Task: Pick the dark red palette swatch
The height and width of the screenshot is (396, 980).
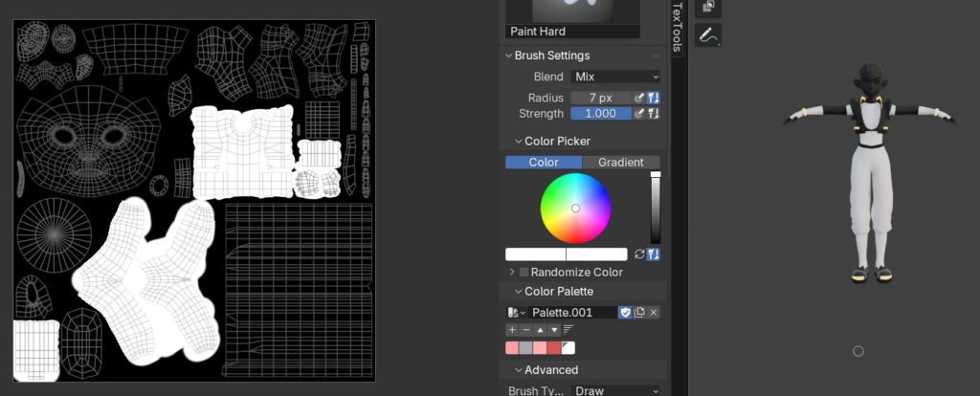Action: [554, 347]
